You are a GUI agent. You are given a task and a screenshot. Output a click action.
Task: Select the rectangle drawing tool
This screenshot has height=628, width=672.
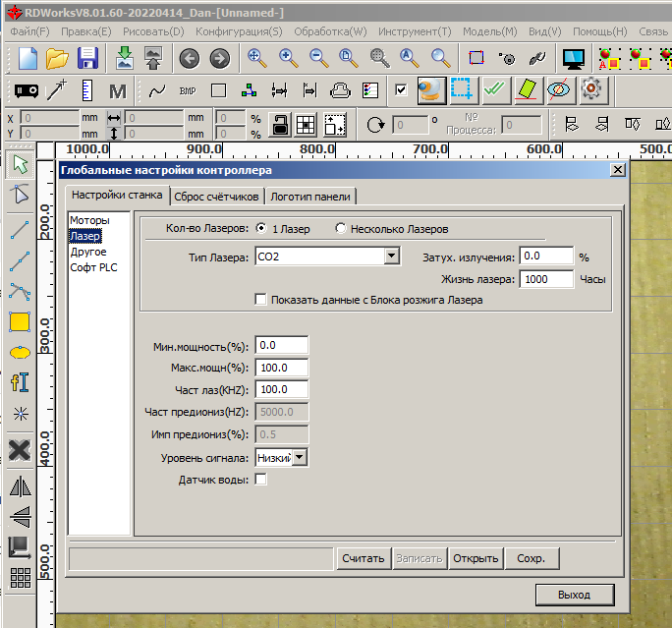coord(20,321)
